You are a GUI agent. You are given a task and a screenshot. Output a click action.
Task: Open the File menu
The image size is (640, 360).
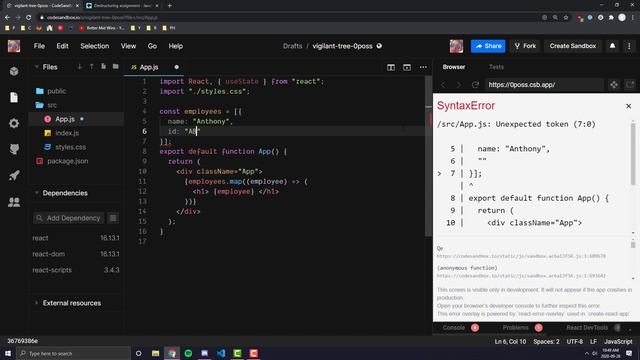tap(39, 46)
